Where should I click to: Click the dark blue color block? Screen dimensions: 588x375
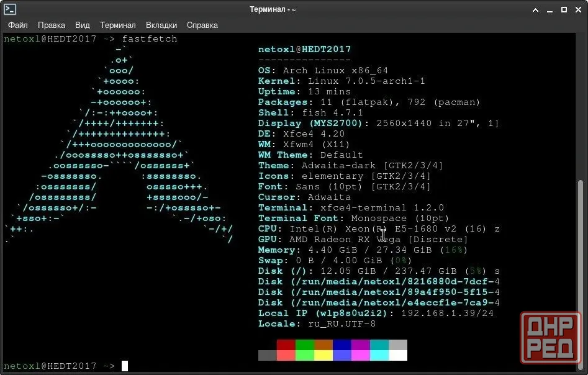[x=342, y=345]
